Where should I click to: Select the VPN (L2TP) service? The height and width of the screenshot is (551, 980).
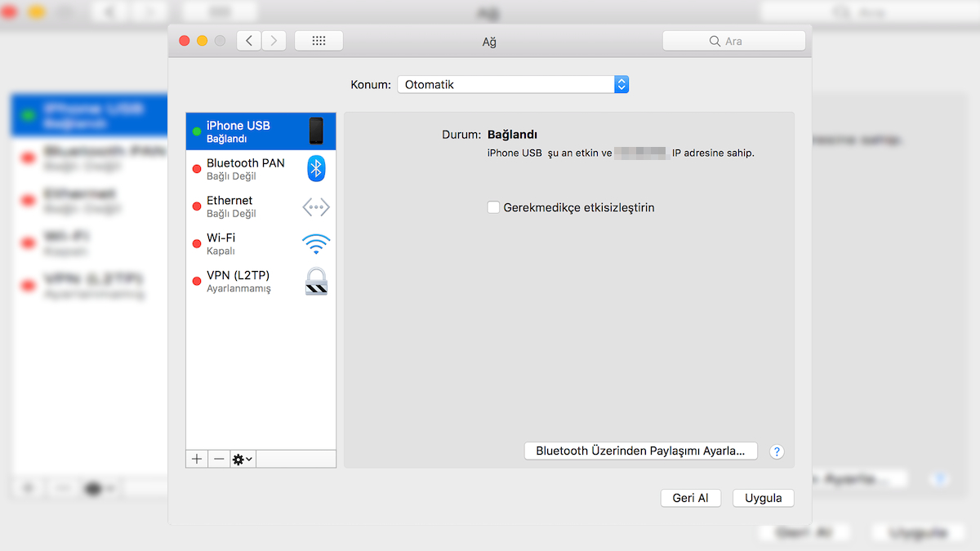tap(261, 282)
